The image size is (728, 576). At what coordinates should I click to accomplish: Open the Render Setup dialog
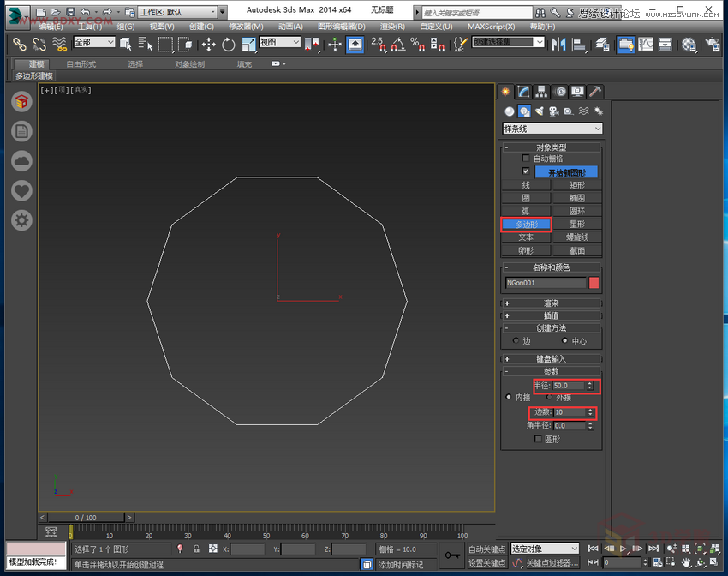[x=712, y=43]
